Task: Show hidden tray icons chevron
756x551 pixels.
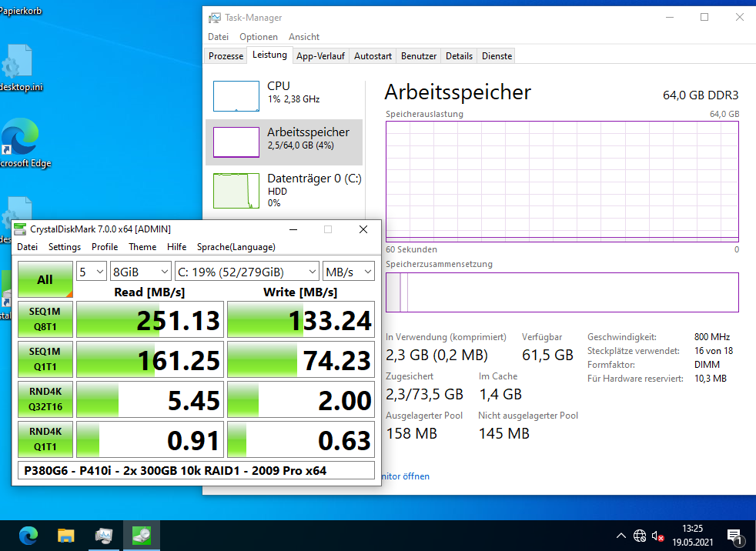Action: click(621, 536)
